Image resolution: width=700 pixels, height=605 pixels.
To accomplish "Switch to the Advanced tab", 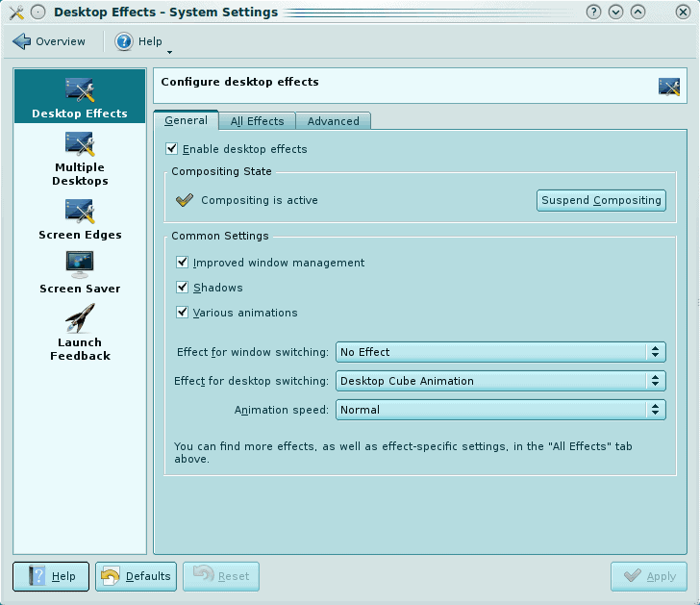I will click(333, 121).
